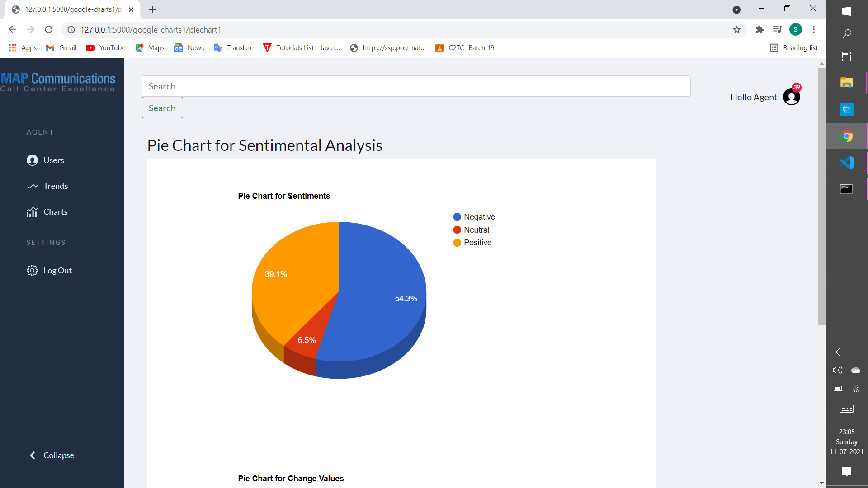Viewport: 868px width, 488px height.
Task: Open the C2TC- Batch 19 bookmark link
Action: [x=464, y=47]
